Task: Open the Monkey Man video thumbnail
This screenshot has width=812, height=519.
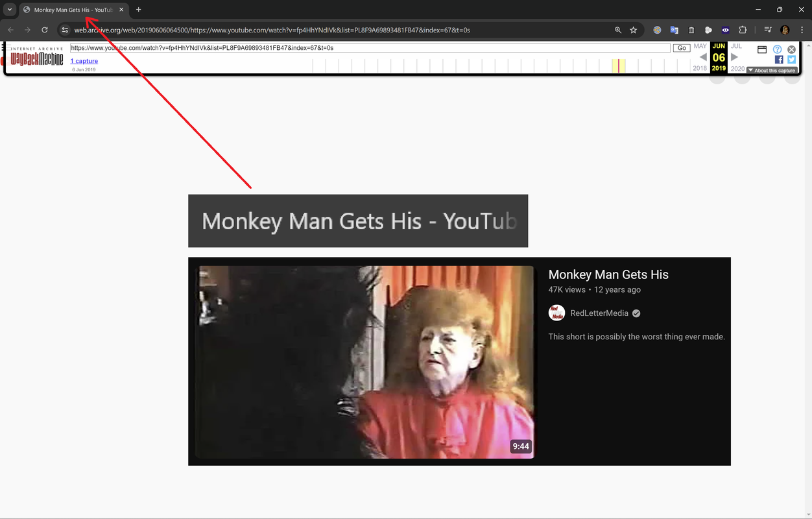Action: (x=364, y=362)
